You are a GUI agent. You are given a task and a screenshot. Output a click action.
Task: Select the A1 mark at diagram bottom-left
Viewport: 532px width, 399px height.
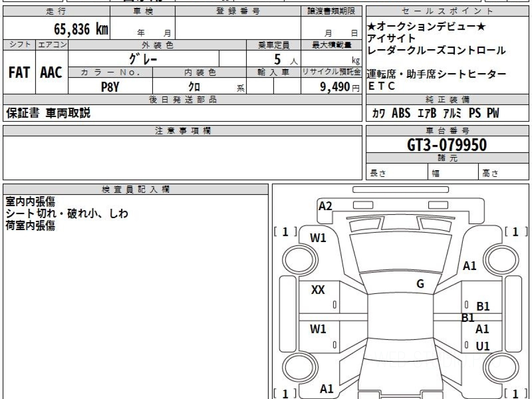click(327, 389)
